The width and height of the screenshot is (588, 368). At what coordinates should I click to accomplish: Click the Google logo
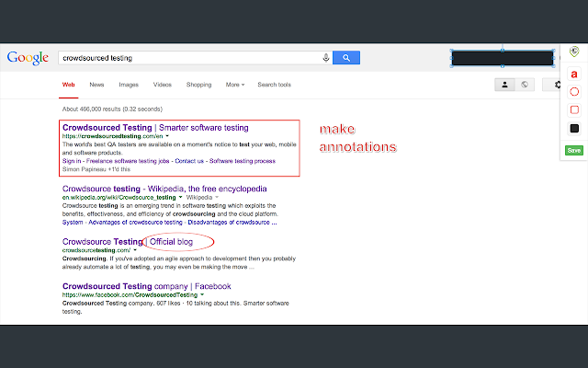28,58
